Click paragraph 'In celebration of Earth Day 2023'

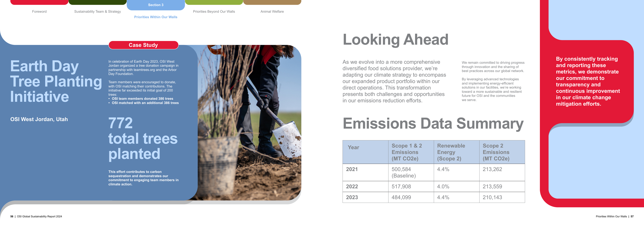143,68
